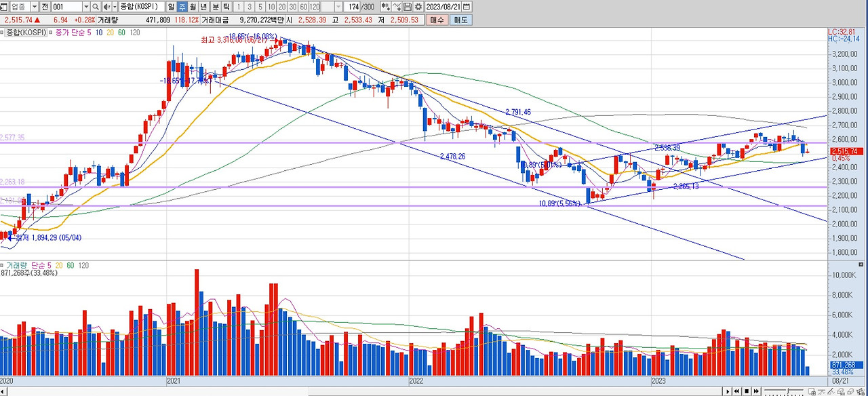This screenshot has height=396, width=868.
Task: Open the calendar picker icon
Action: click(467, 7)
